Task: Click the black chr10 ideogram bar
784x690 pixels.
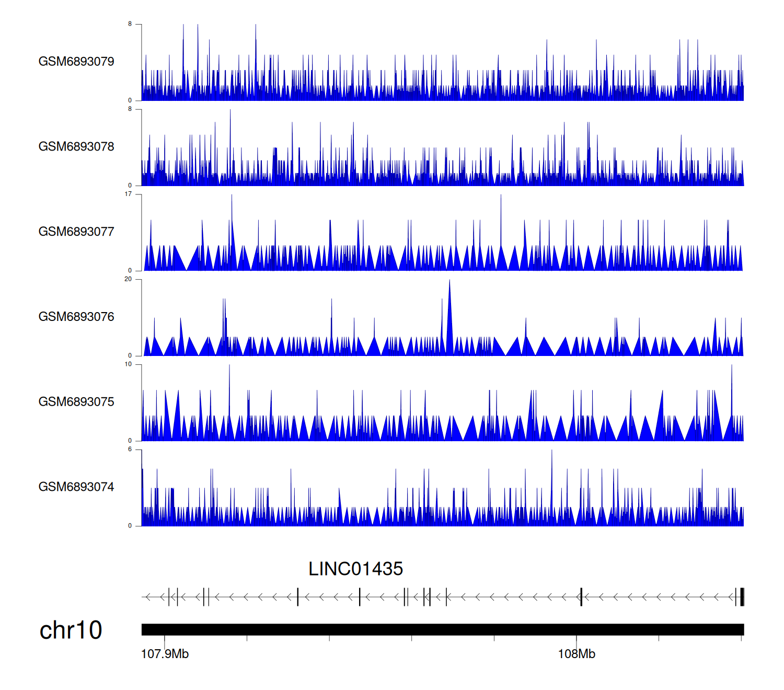Action: point(442,629)
